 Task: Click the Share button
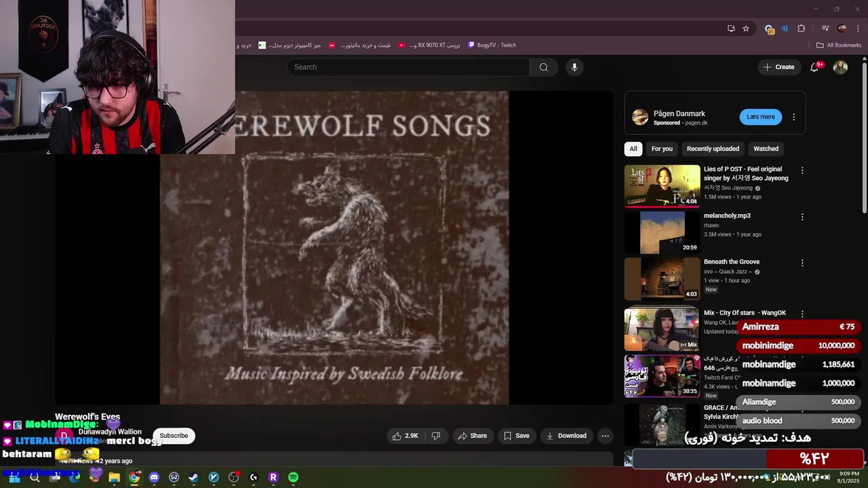pyautogui.click(x=473, y=436)
